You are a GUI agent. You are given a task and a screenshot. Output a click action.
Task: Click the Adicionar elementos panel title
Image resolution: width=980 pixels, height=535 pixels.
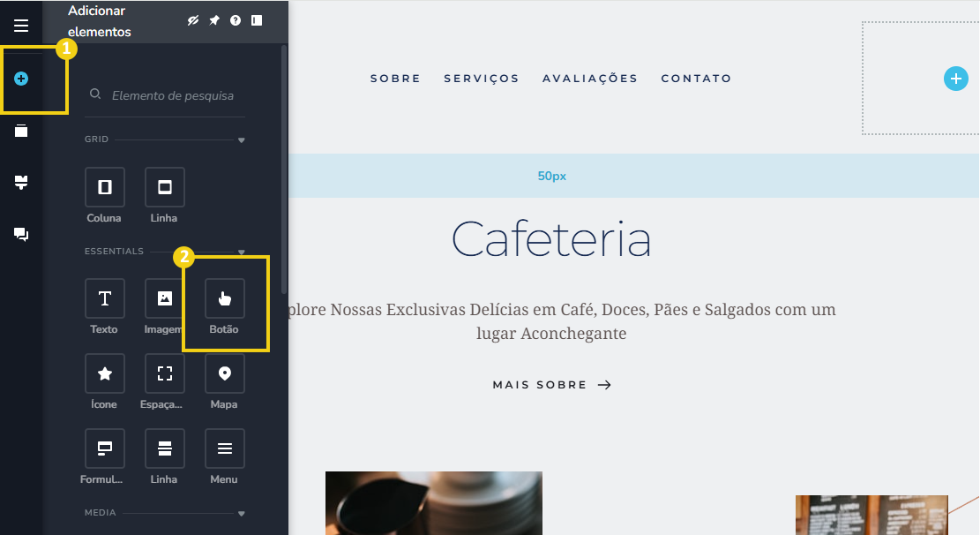[x=100, y=21]
